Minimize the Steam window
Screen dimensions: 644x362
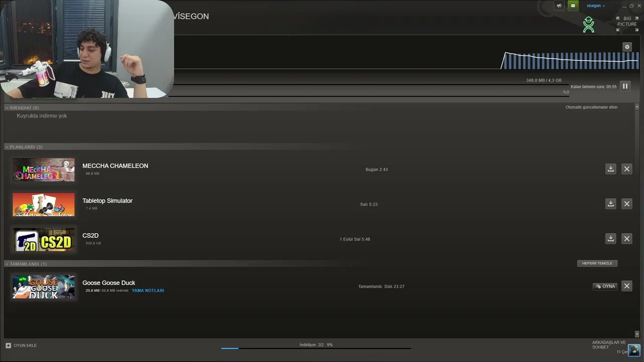(x=624, y=6)
